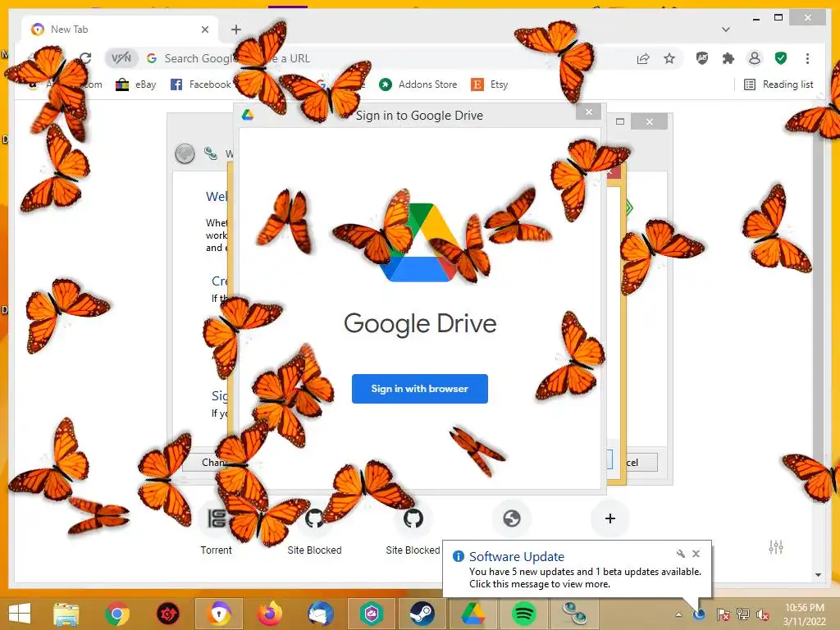Close the New Tab tab
The height and width of the screenshot is (630, 840).
pos(204,30)
